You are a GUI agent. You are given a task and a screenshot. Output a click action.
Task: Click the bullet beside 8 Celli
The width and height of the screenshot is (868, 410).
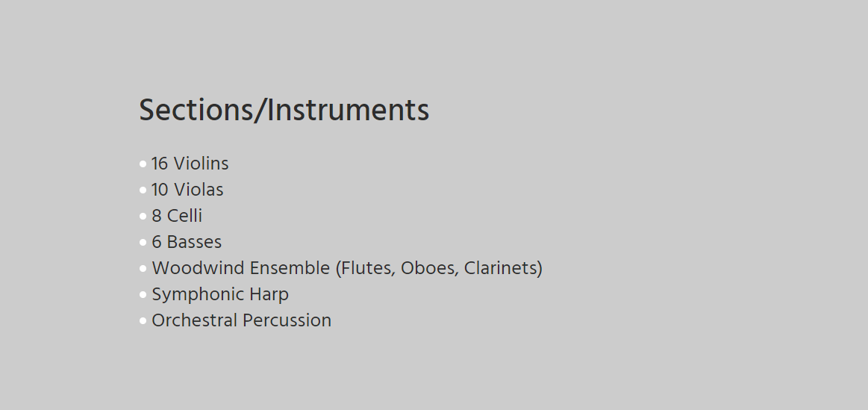[143, 216]
